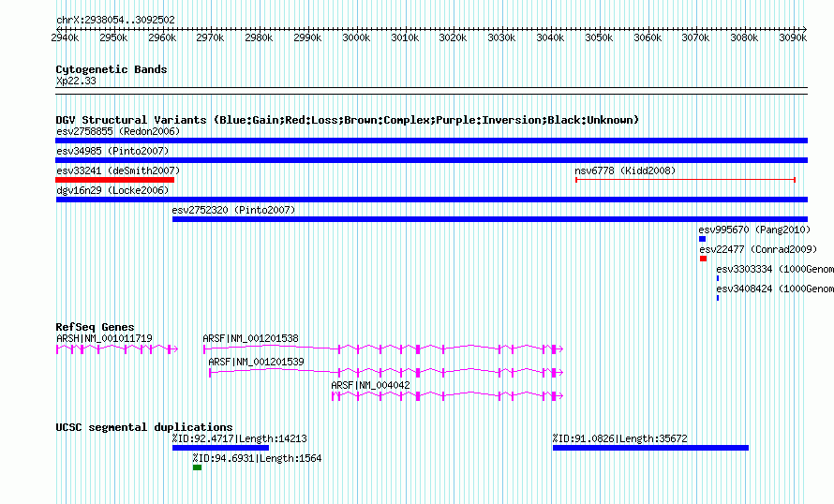
Task: Click the ARSH NM_001011719 gene glyph
Action: pyautogui.click(x=117, y=349)
